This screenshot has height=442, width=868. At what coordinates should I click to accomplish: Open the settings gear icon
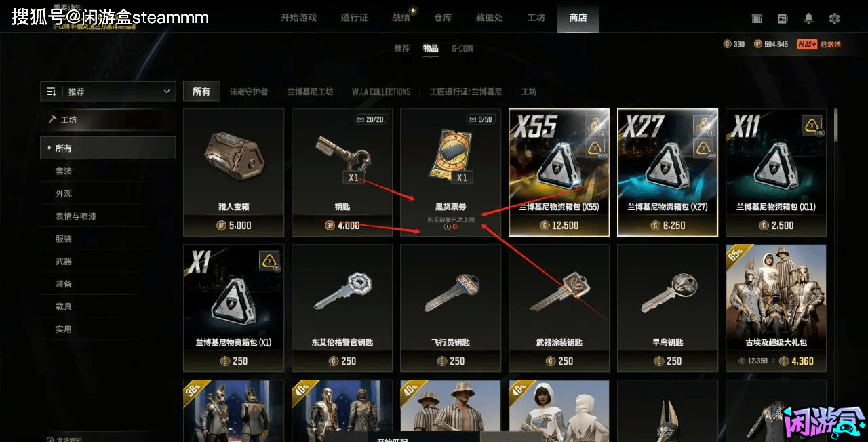tap(834, 18)
